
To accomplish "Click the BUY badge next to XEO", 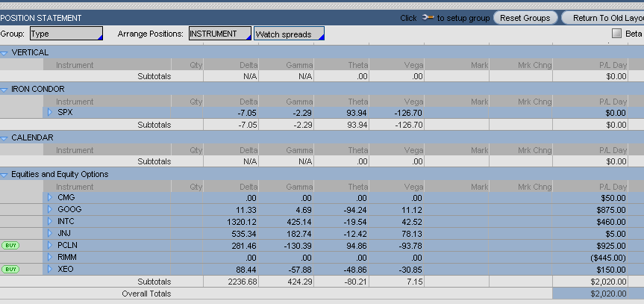I will pyautogui.click(x=11, y=269).
